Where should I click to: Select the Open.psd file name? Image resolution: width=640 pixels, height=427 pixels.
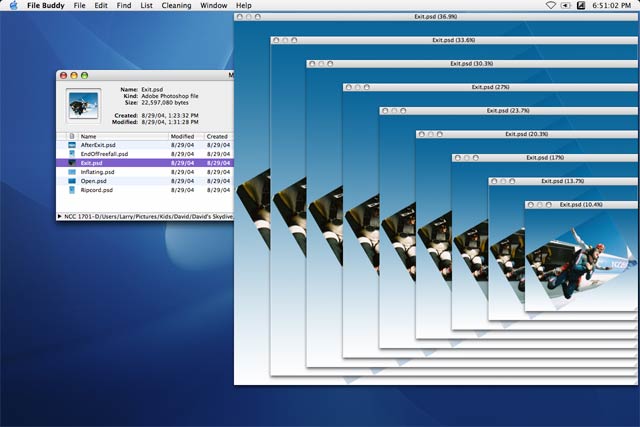93,181
